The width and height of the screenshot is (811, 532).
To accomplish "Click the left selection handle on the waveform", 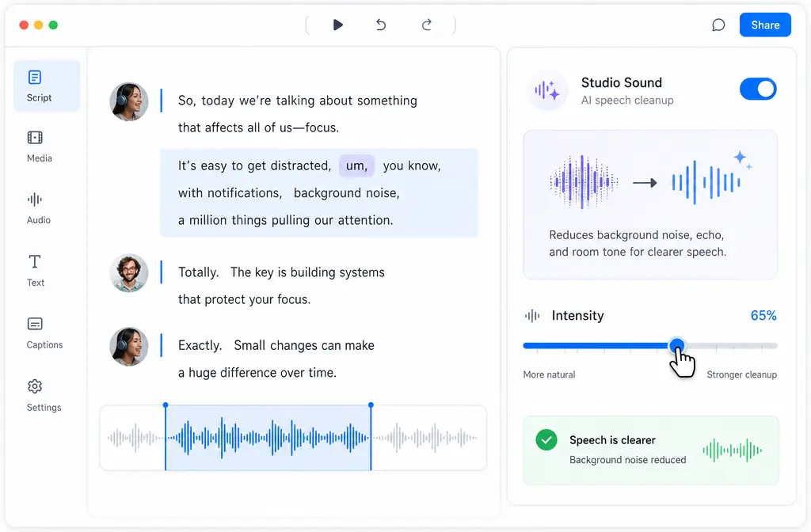I will [166, 405].
